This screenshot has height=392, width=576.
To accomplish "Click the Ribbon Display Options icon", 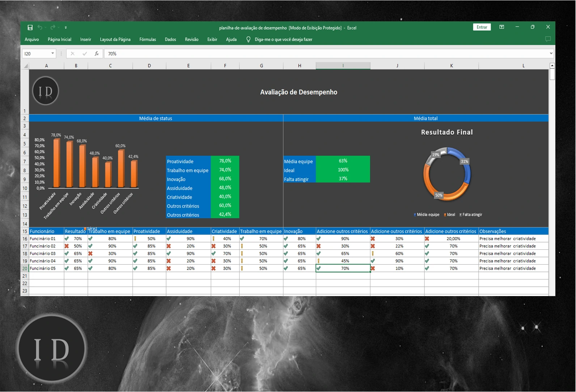I will 501,27.
